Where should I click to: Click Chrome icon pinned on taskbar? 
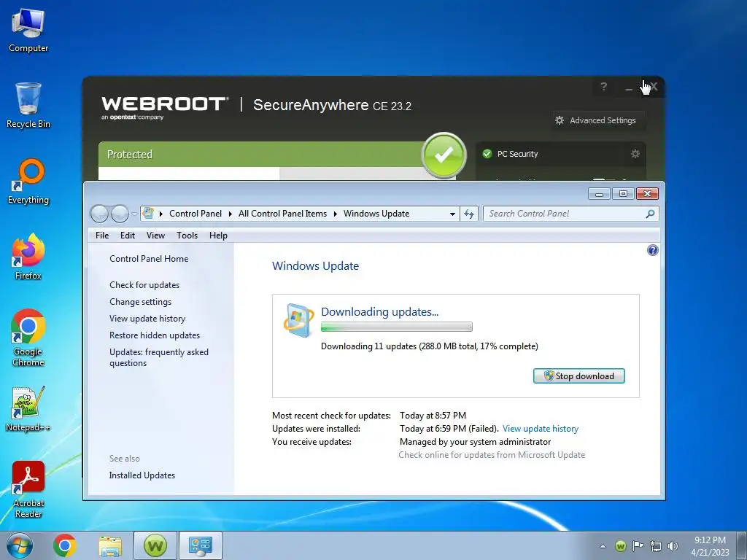65,545
